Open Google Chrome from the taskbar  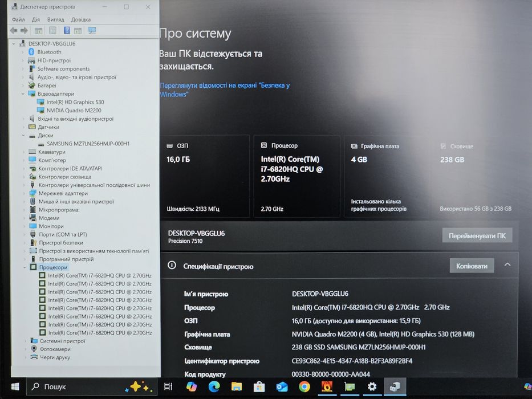click(304, 386)
